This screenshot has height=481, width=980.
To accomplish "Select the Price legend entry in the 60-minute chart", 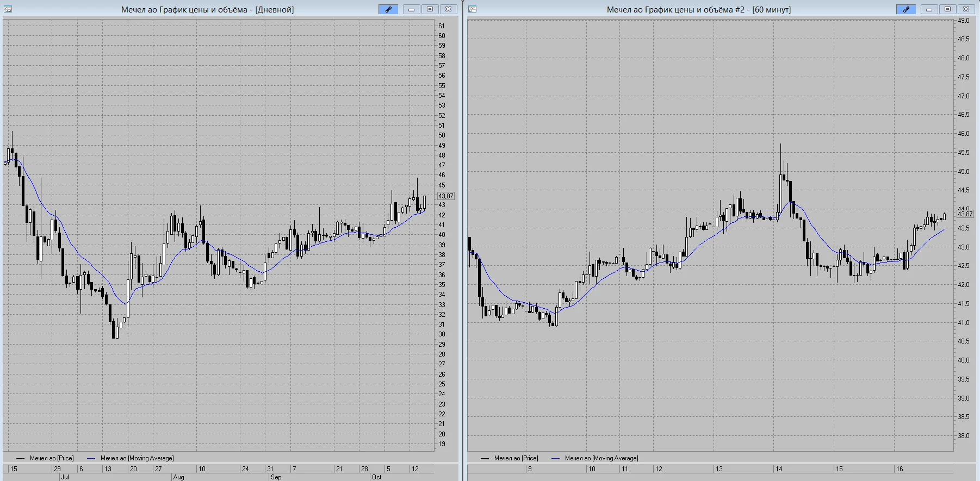I will click(510, 458).
